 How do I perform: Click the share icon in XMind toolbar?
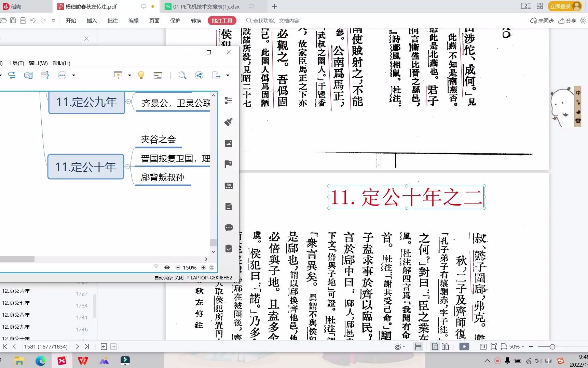click(199, 75)
